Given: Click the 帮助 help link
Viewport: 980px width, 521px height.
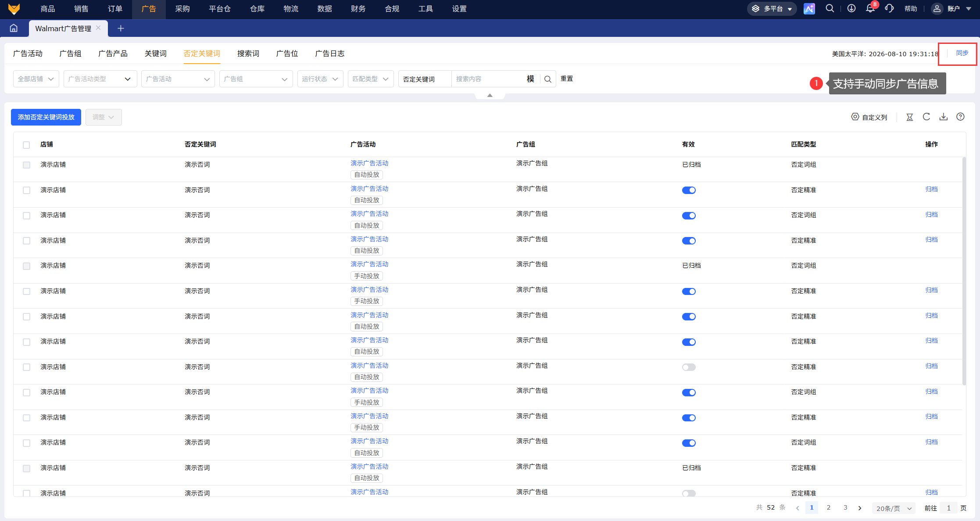Looking at the screenshot, I should pyautogui.click(x=911, y=9).
